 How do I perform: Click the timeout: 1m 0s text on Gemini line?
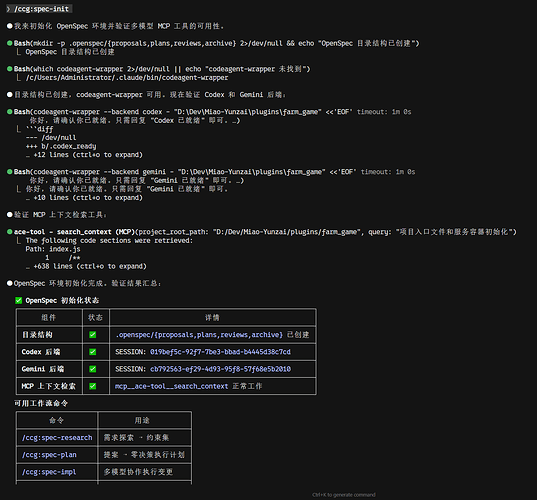[x=388, y=172]
